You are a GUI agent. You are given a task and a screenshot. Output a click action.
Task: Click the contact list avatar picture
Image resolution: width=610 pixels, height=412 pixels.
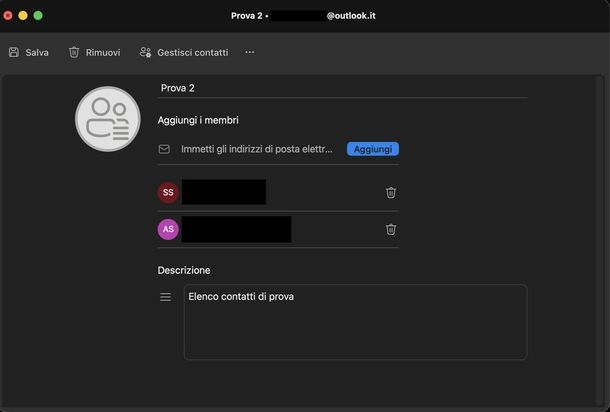108,119
